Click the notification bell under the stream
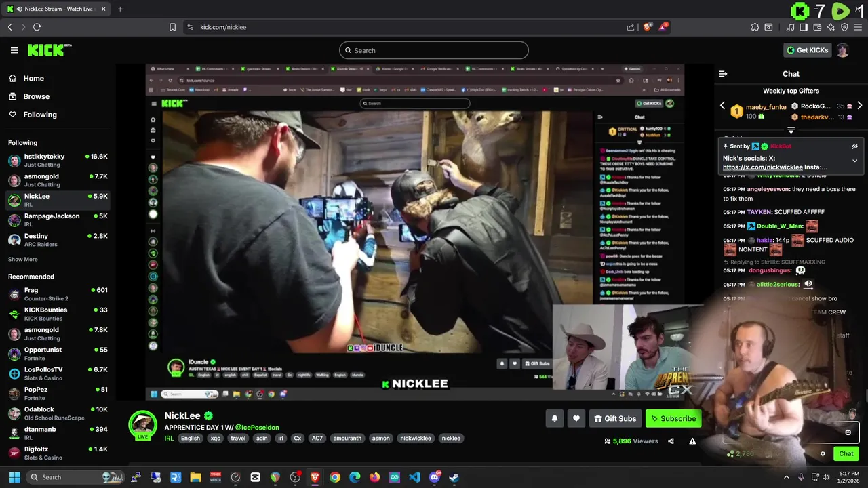Screen dimensions: 868x488 [554, 419]
